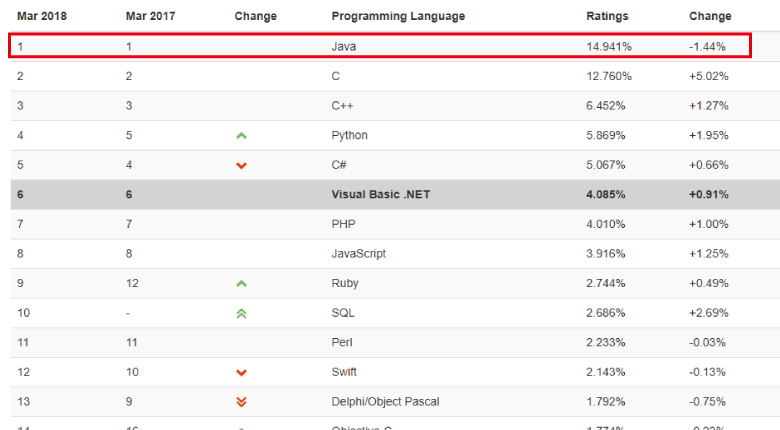
Task: Select the C++ language cell
Action: coord(342,106)
